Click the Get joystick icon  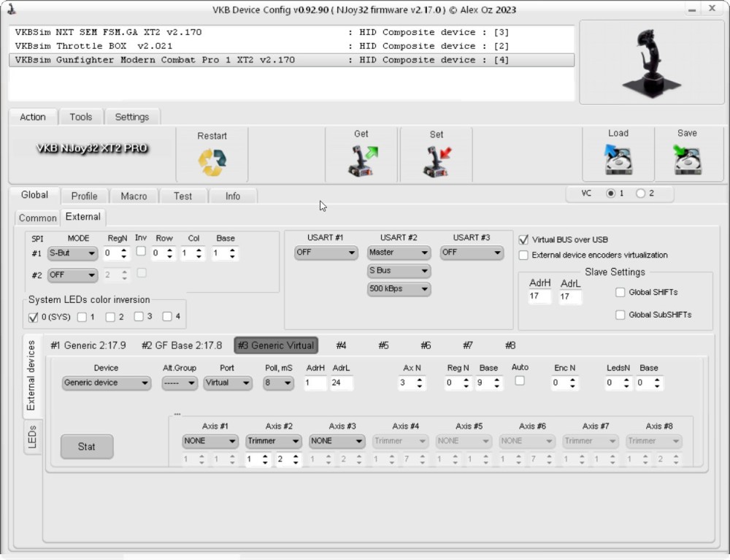(x=363, y=161)
